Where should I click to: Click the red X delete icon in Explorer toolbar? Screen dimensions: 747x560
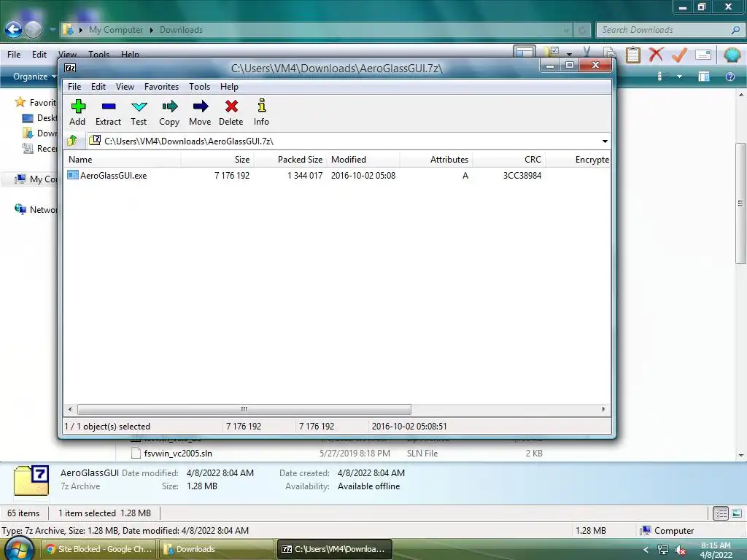656,54
